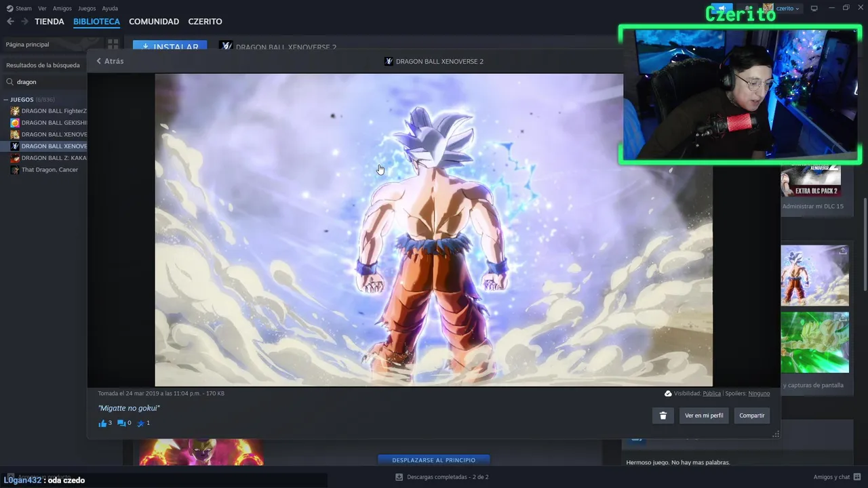This screenshot has height=488, width=868.
Task: Click the thumbs-up like icon
Action: point(102,424)
